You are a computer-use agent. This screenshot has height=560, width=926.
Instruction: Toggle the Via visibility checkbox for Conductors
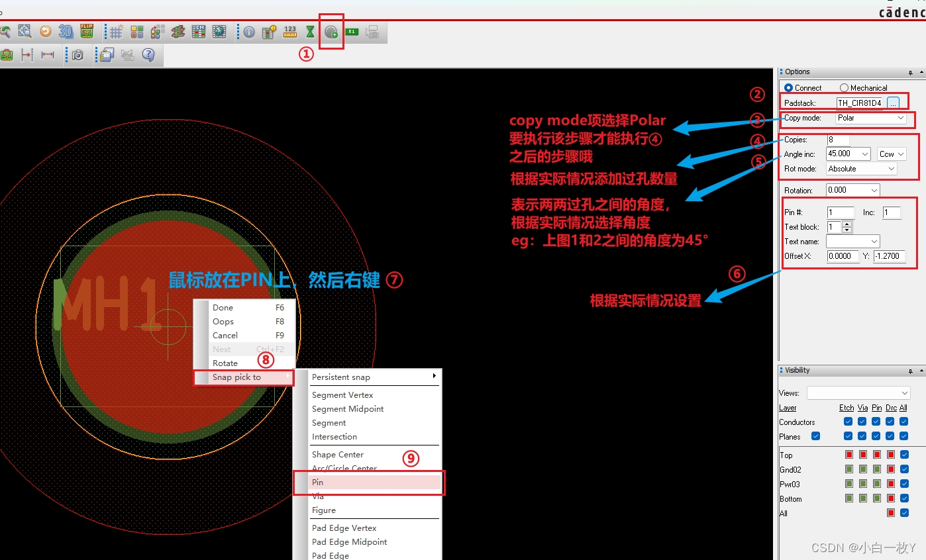point(862,422)
